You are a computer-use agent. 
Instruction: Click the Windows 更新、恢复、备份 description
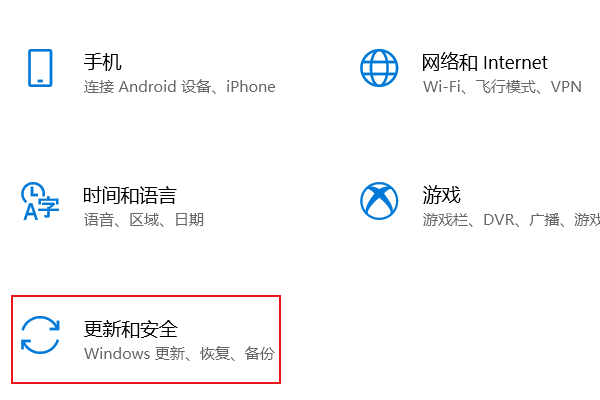179,354
